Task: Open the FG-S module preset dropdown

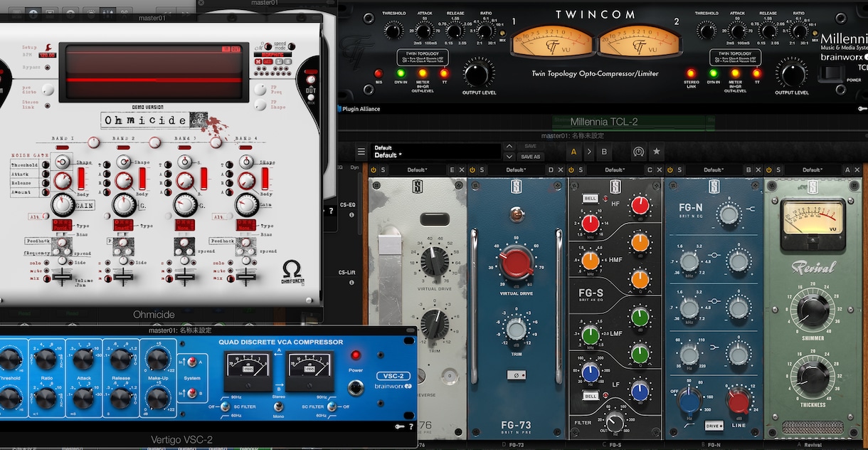Action: 615,170
